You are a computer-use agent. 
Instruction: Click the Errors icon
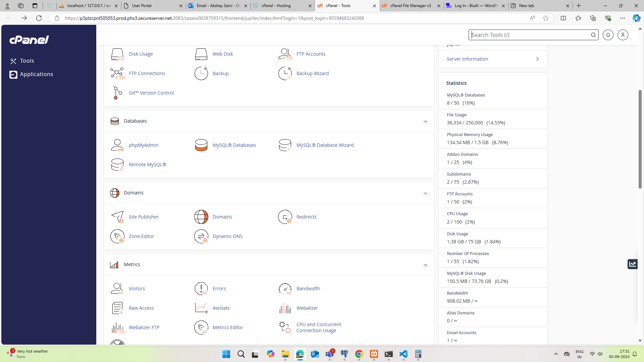(x=201, y=289)
